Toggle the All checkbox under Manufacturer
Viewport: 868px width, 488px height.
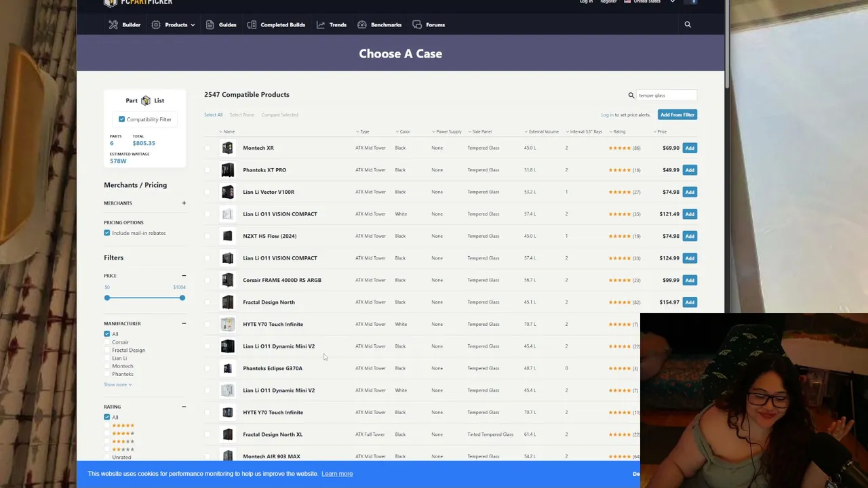pos(106,334)
